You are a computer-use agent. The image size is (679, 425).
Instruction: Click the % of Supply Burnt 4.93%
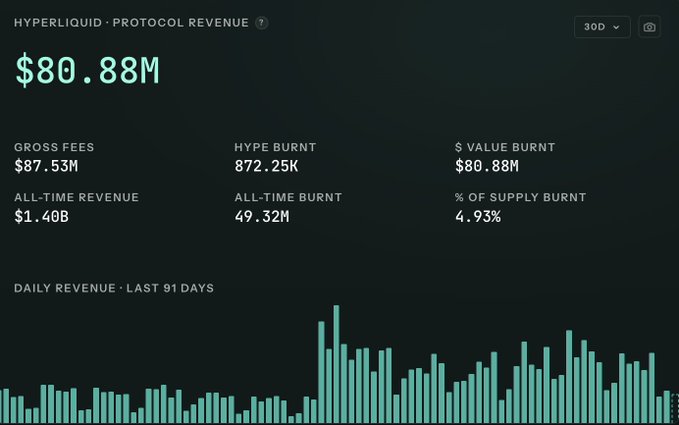pyautogui.click(x=478, y=216)
